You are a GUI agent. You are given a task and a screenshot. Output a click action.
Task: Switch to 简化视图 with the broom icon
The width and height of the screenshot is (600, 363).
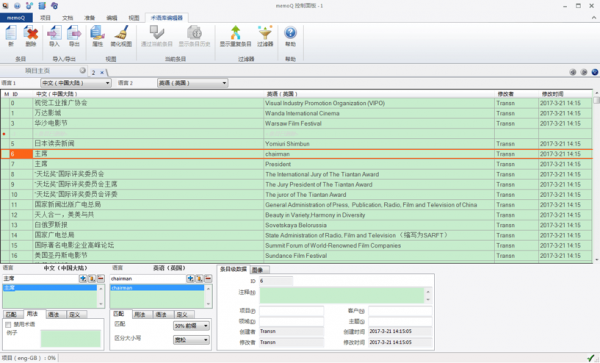[121, 36]
